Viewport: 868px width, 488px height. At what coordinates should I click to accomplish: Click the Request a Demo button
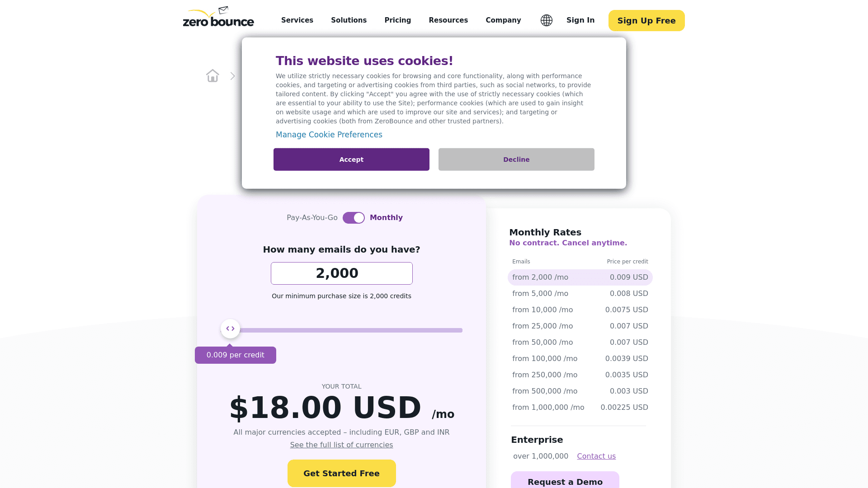click(x=565, y=481)
